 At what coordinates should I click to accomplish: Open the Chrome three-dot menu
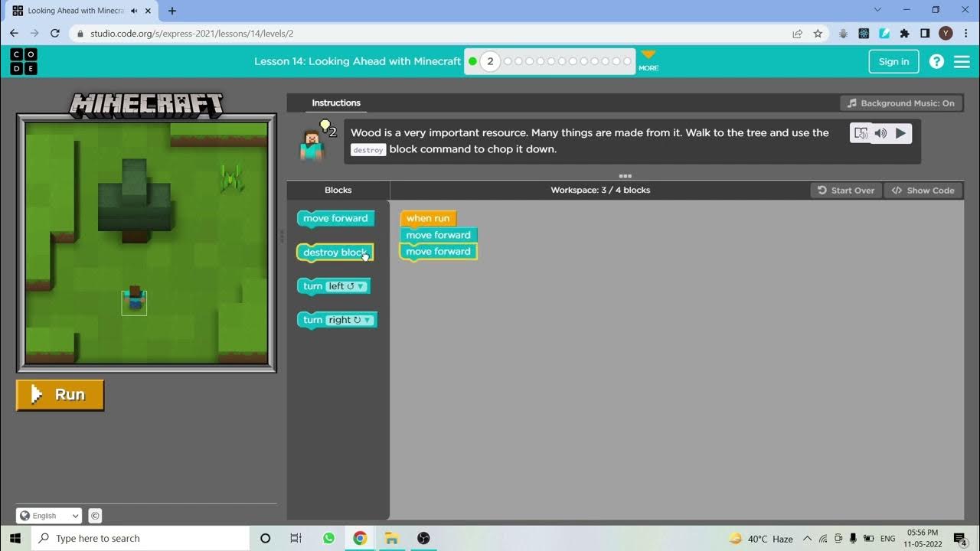pos(965,34)
